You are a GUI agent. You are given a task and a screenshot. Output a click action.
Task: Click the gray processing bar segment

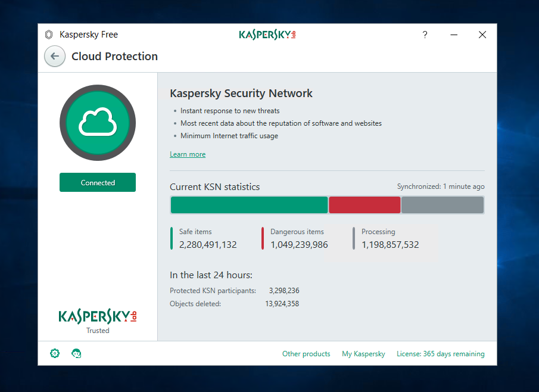pos(443,205)
